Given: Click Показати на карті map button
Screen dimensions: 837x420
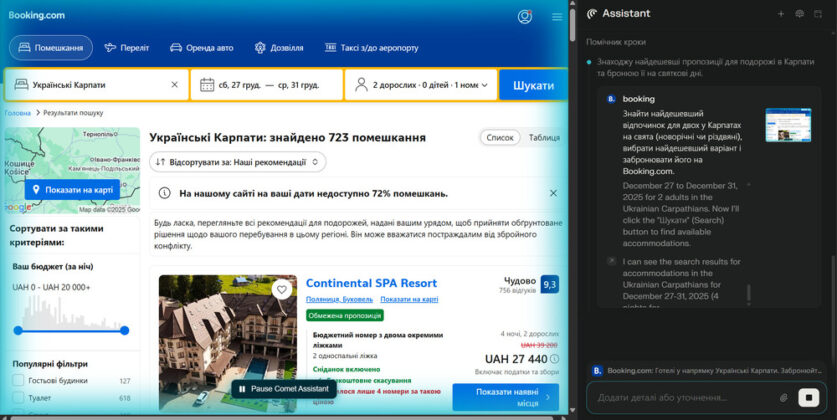Looking at the screenshot, I should point(73,189).
